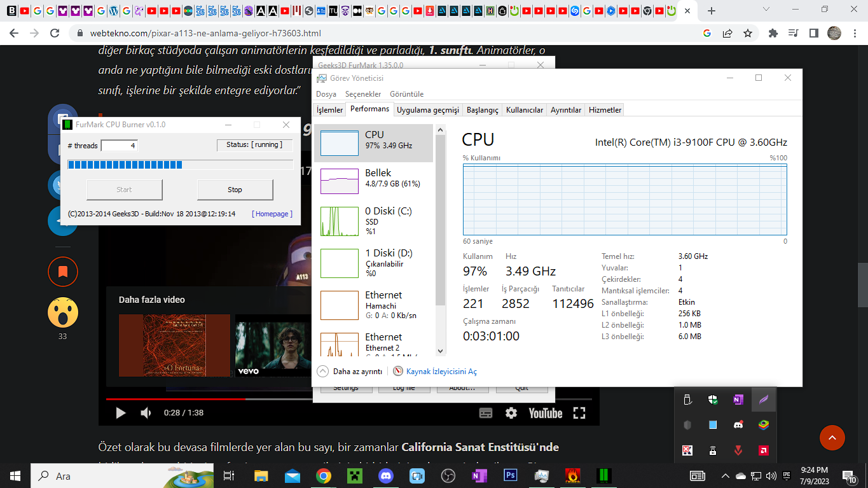Select 0 Diski (C:) performance item
This screenshot has width=868, height=488.
tap(374, 221)
